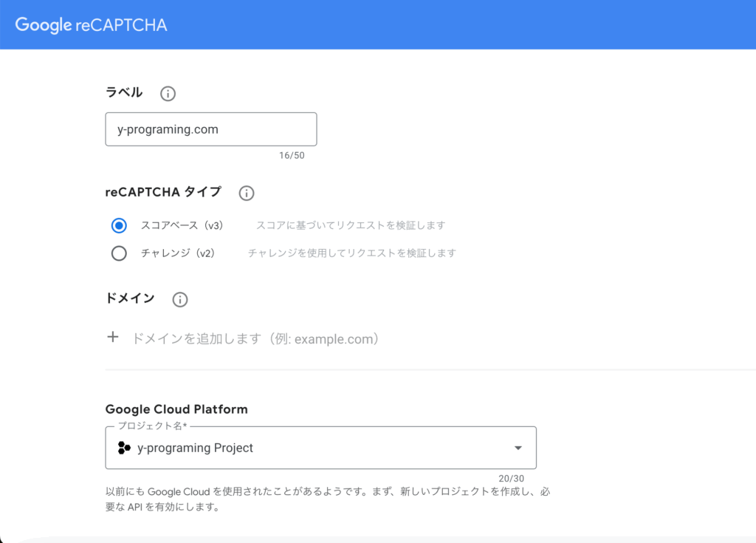Open info icon next to ドメイン

(x=180, y=300)
